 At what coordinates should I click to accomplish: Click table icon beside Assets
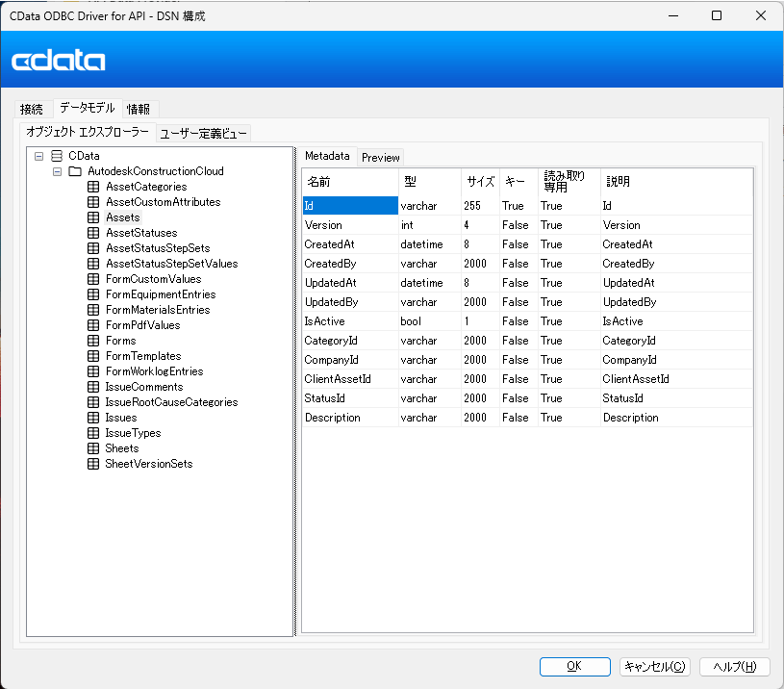[x=93, y=217]
